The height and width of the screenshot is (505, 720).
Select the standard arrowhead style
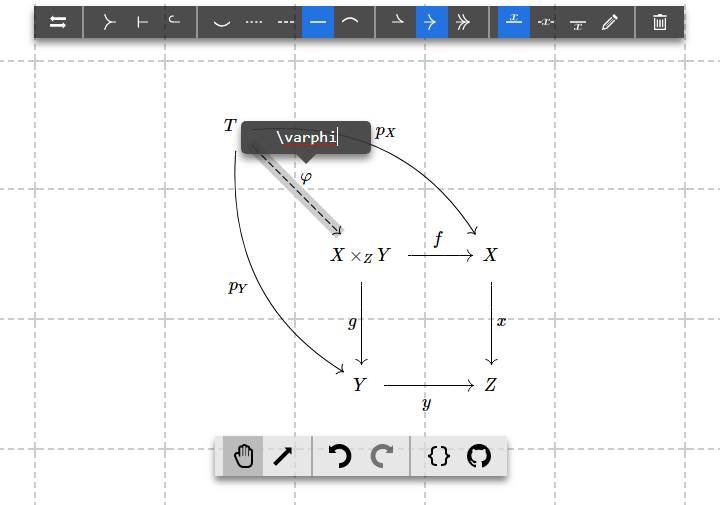tap(432, 22)
